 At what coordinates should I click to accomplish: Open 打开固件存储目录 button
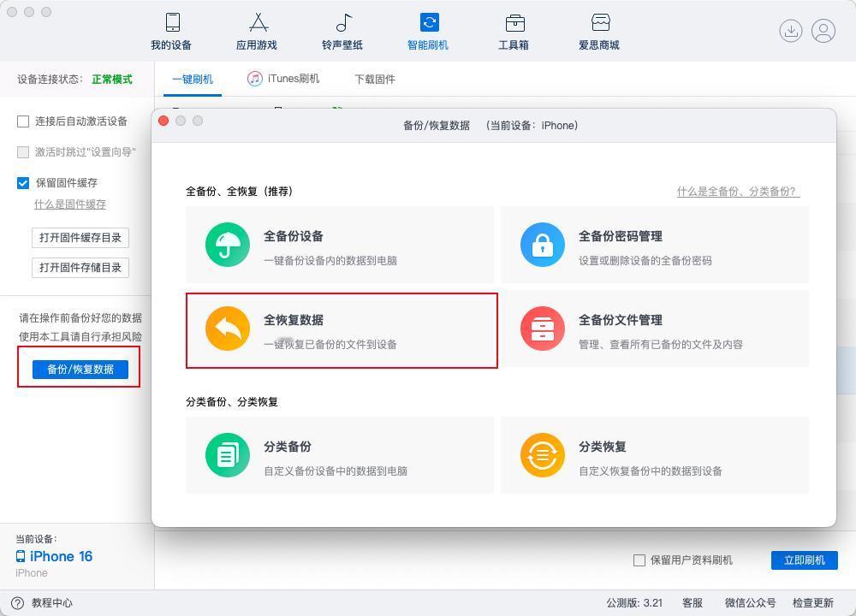[80, 267]
